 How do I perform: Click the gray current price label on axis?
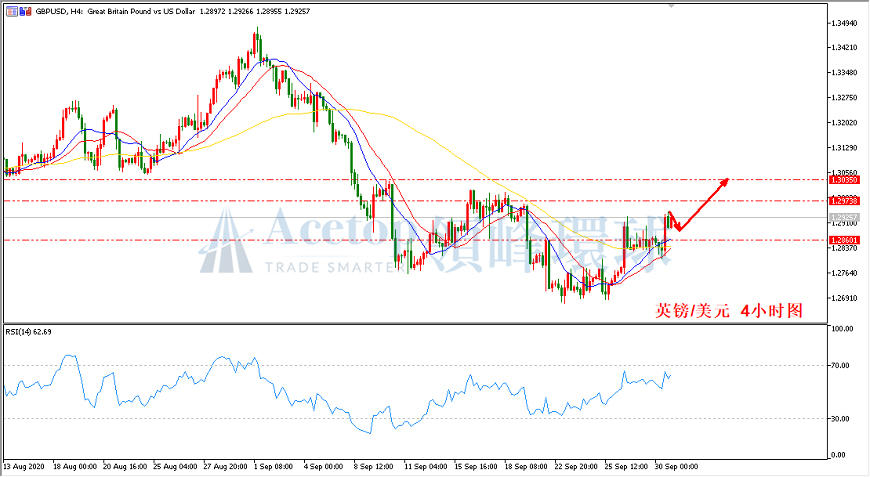844,217
